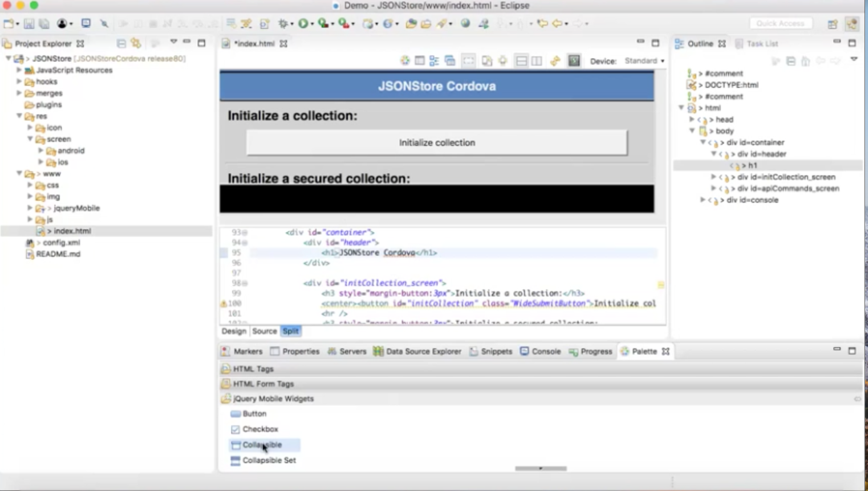Click the green Run button in toolbar
This screenshot has height=491, width=868.
pyautogui.click(x=304, y=23)
